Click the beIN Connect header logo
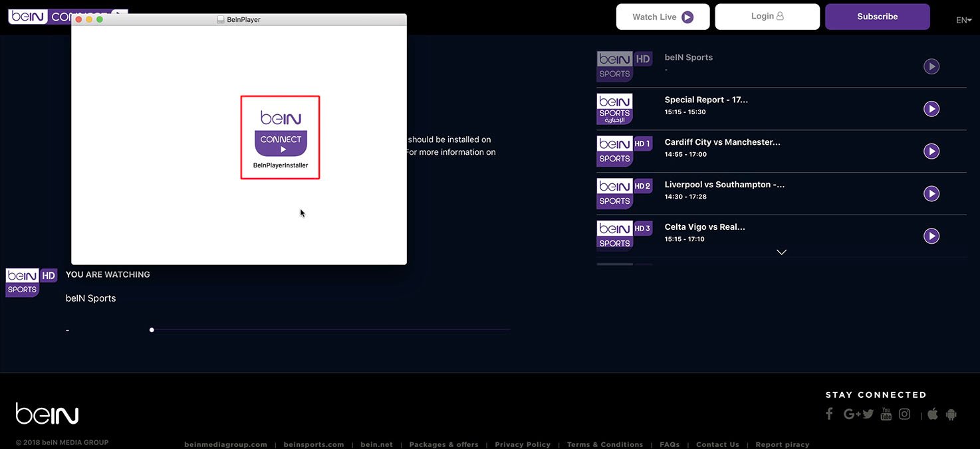Image resolution: width=980 pixels, height=449 pixels. [40, 16]
